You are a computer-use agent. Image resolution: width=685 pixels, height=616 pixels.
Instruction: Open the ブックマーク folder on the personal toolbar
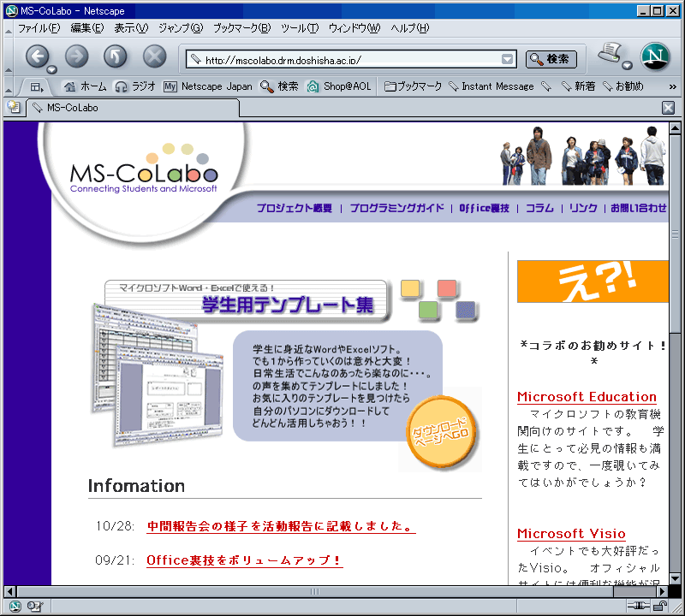click(413, 86)
